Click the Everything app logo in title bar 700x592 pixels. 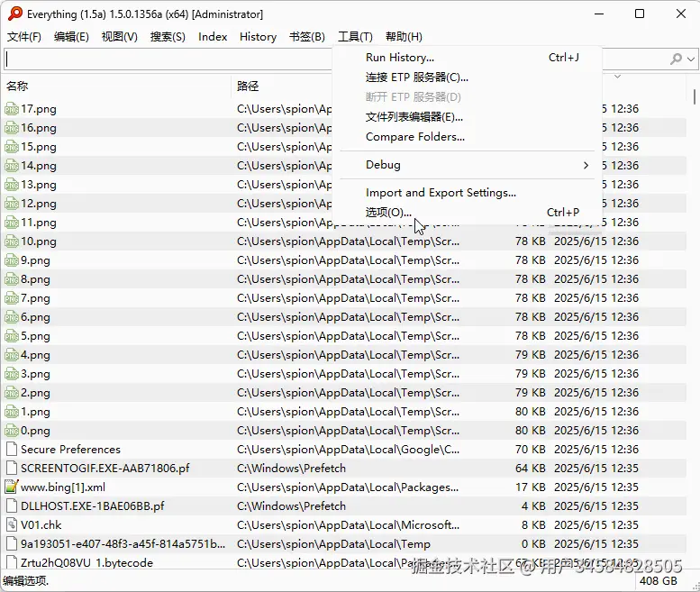point(15,14)
